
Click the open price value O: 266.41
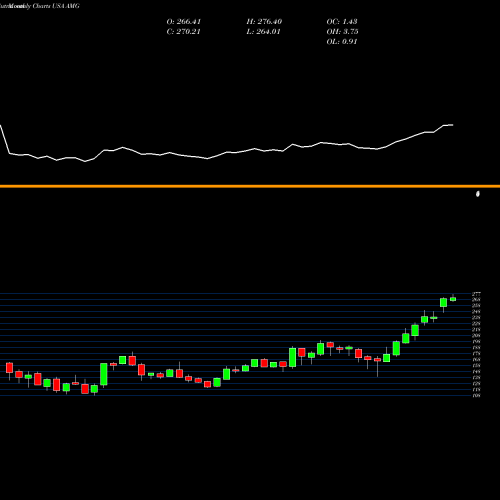point(184,22)
